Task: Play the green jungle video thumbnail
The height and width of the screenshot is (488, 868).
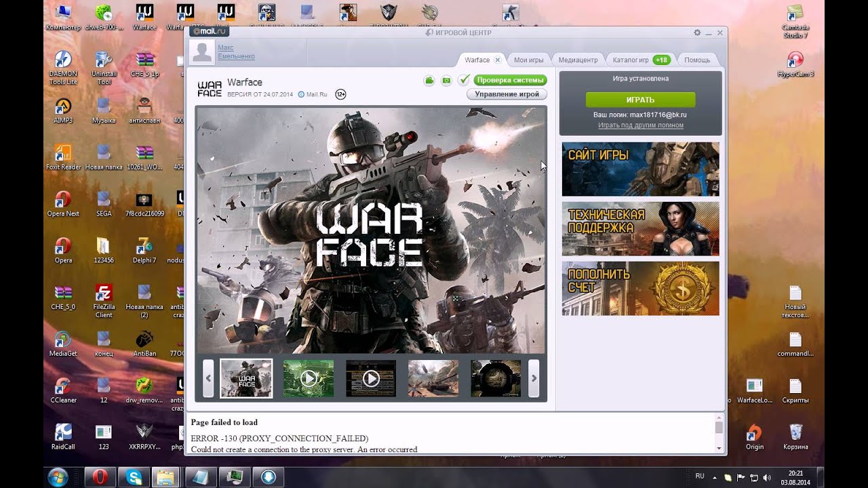Action: (309, 378)
